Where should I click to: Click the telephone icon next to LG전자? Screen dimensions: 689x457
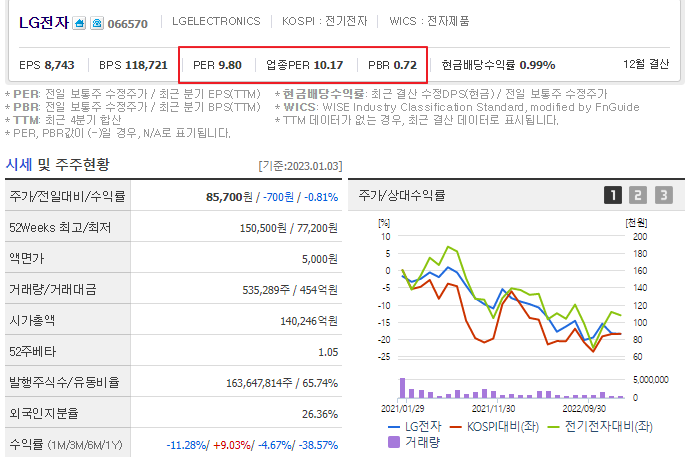[97, 23]
